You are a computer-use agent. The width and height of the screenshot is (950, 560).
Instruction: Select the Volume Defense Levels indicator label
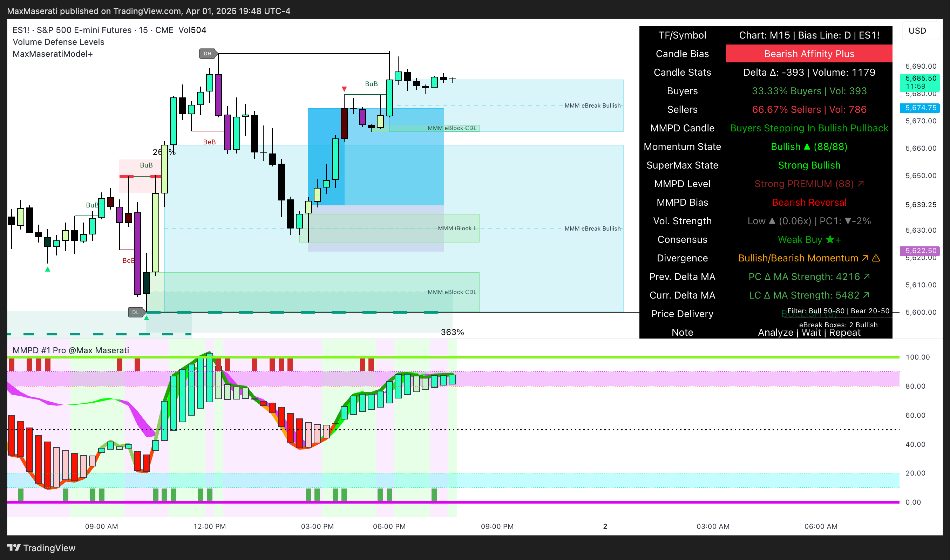coord(59,42)
